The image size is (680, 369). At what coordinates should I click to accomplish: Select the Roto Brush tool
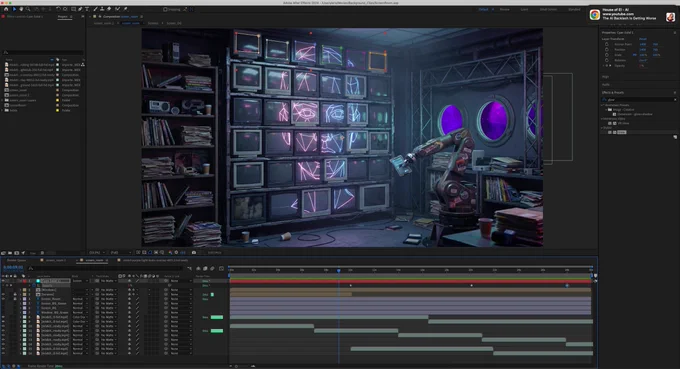(117, 9)
